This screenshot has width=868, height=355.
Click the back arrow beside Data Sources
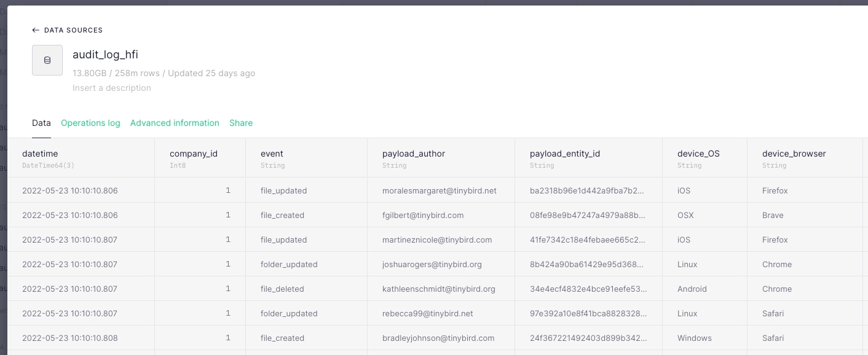[x=36, y=30]
